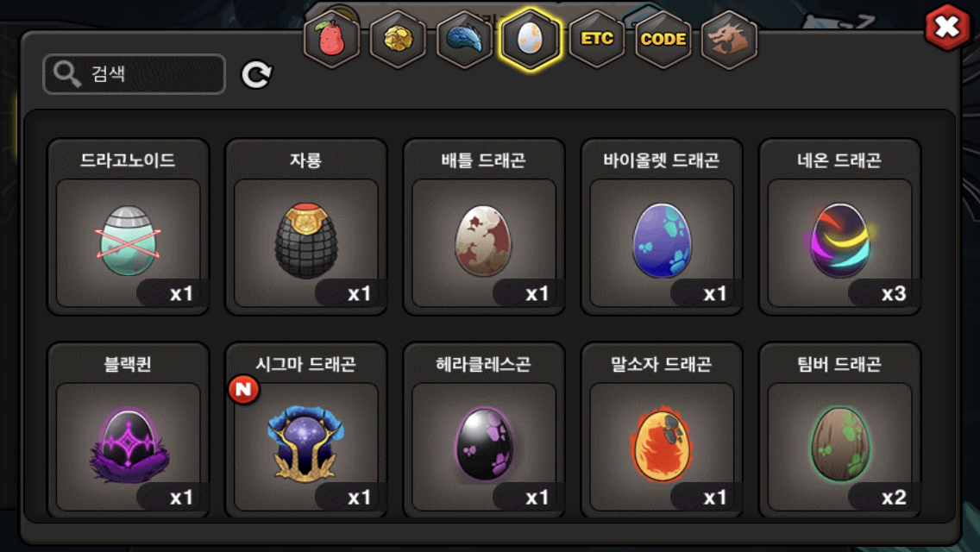Select the 드라고노이드 egg item
The height and width of the screenshot is (552, 980).
[129, 227]
